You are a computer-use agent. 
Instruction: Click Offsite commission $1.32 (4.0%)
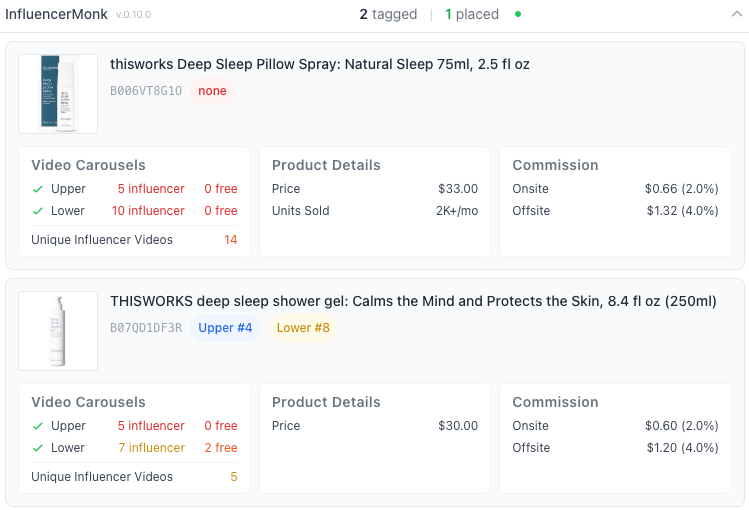683,211
